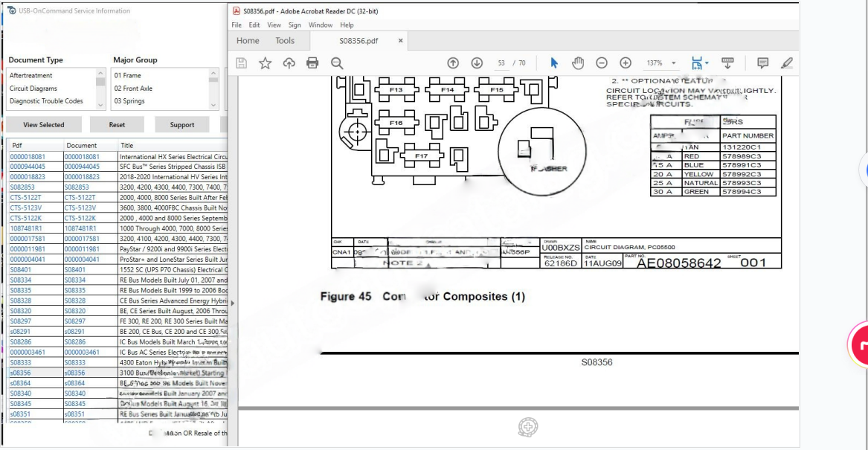Go to the previous page arrow
868x450 pixels.
click(453, 63)
